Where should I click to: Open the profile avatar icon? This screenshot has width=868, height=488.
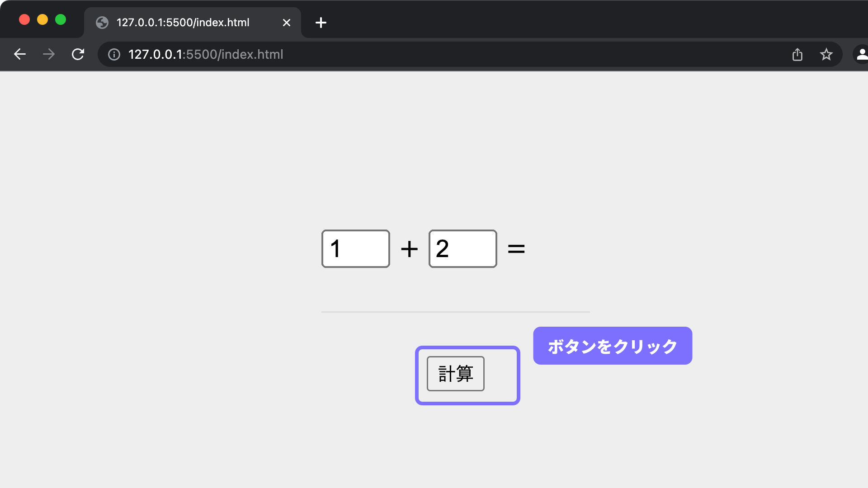pos(861,54)
